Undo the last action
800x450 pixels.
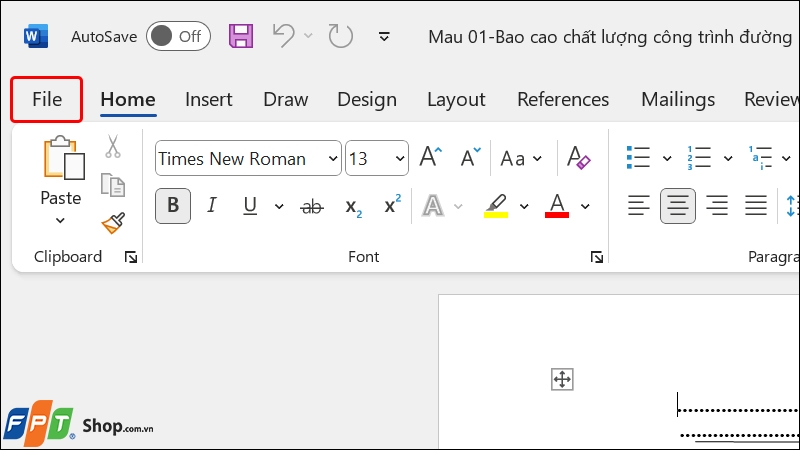[x=283, y=36]
